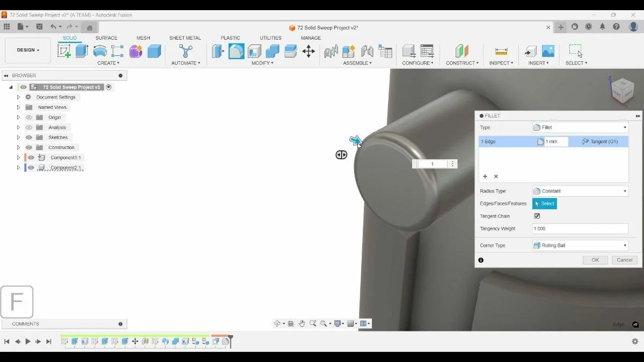The image size is (644, 362).
Task: Click the Insert Canvas image icon
Action: (x=548, y=51)
